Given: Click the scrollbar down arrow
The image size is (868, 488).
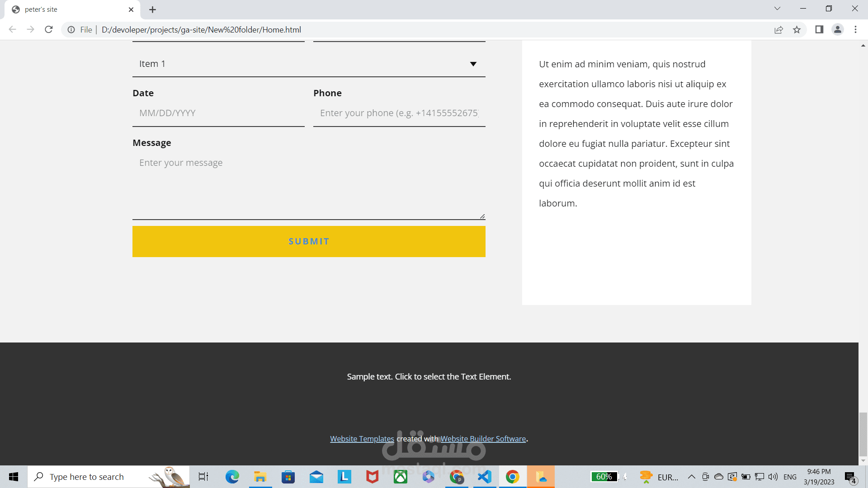Looking at the screenshot, I should pyautogui.click(x=863, y=461).
